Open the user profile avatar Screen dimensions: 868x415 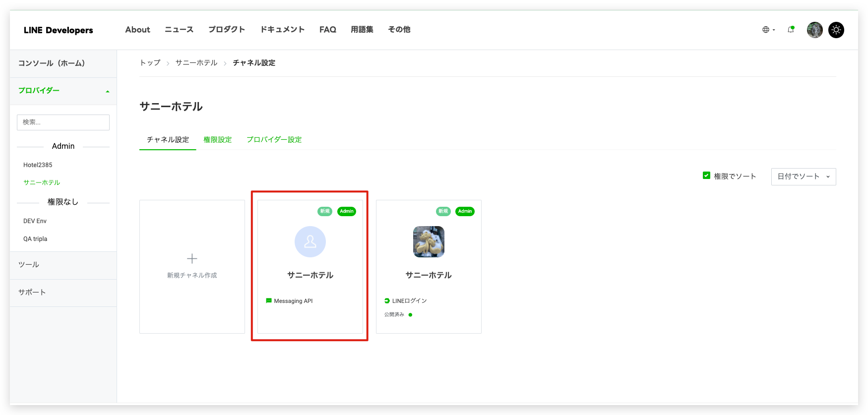pyautogui.click(x=814, y=30)
